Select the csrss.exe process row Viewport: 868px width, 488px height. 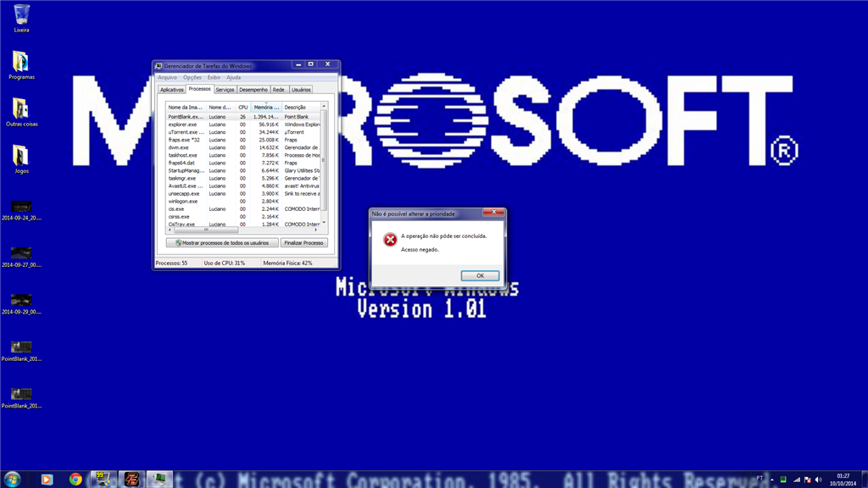pos(243,218)
